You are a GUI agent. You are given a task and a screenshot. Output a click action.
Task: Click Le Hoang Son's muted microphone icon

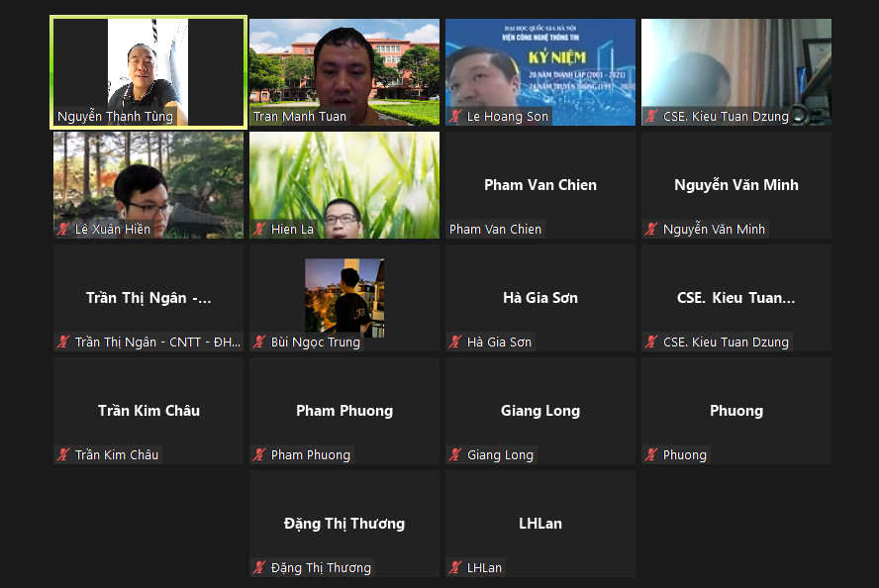[455, 117]
